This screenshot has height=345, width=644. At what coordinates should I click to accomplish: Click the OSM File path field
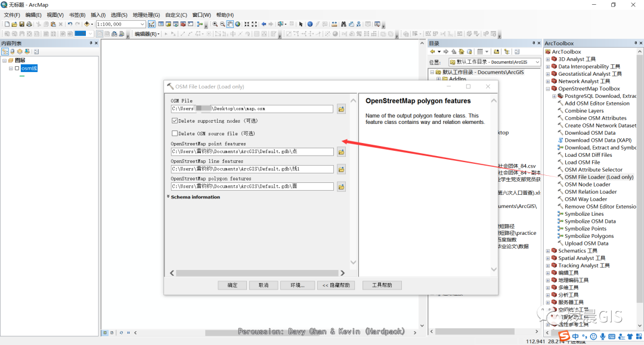point(252,108)
